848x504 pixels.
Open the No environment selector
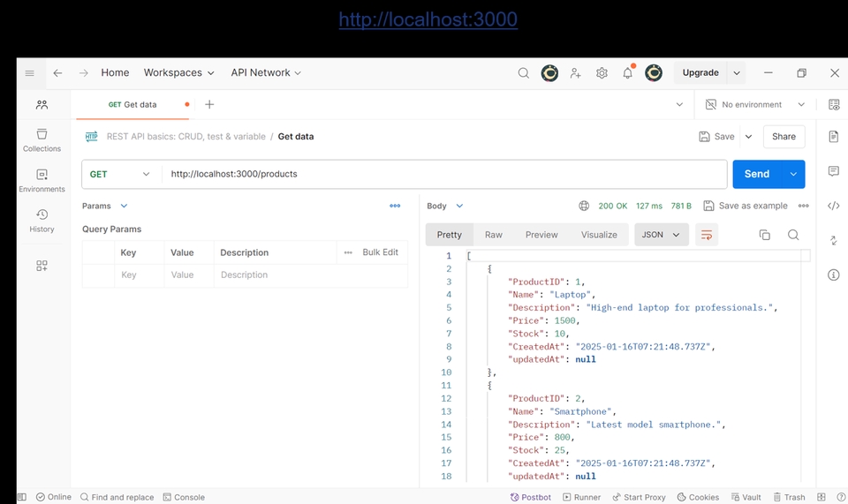[755, 104]
